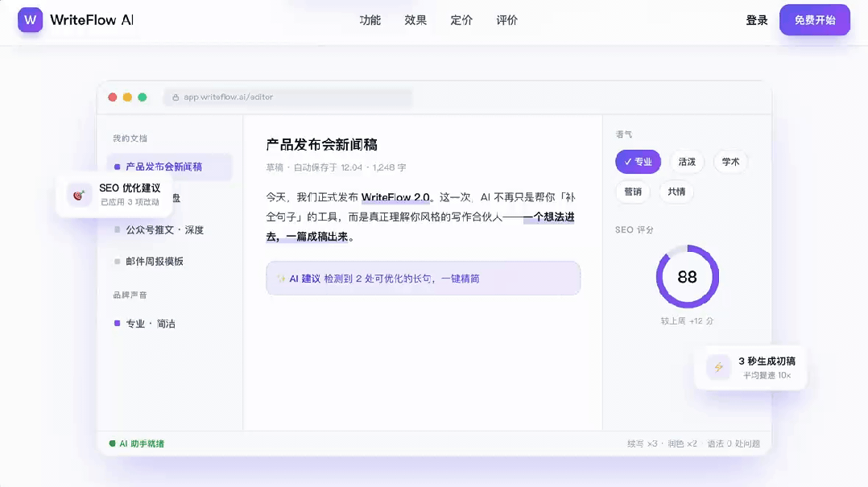The image size is (868, 487).
Task: Click the 产品发布会新闻稿 document title heading
Action: 321,145
